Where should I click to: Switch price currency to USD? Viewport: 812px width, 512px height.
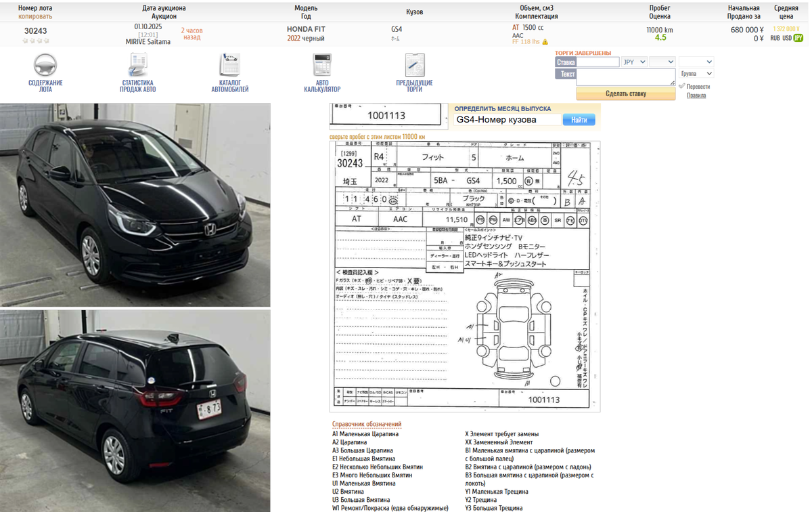788,39
